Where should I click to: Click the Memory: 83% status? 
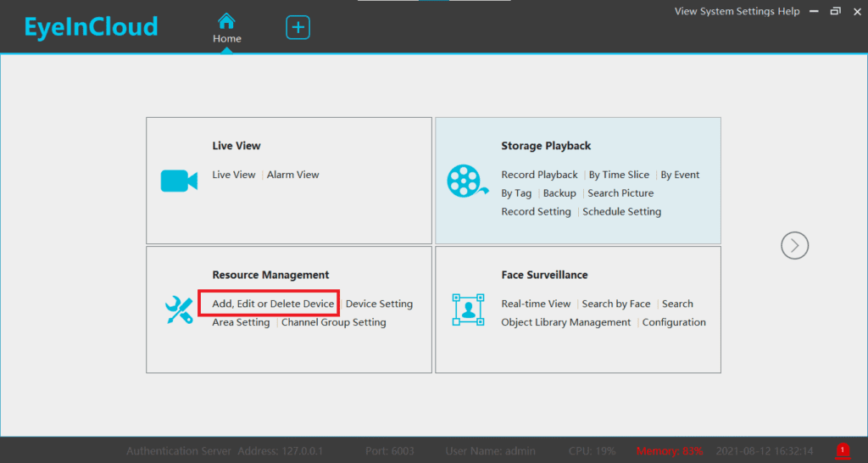tap(670, 451)
